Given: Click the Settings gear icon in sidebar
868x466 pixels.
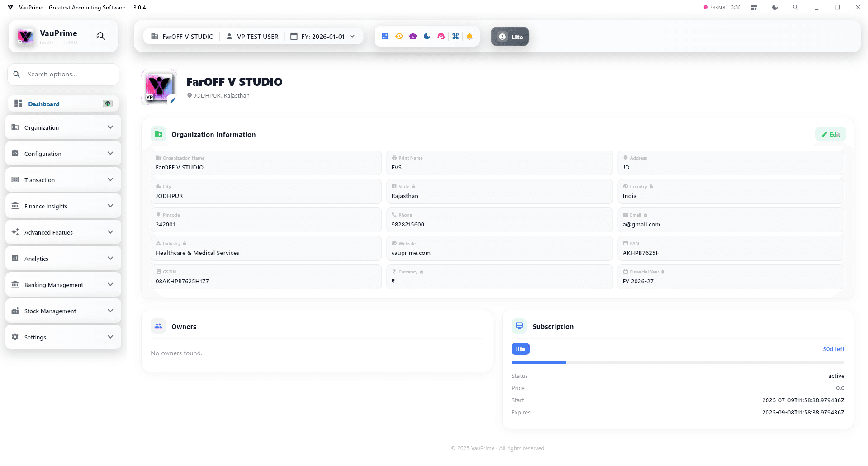Looking at the screenshot, I should click(x=15, y=337).
